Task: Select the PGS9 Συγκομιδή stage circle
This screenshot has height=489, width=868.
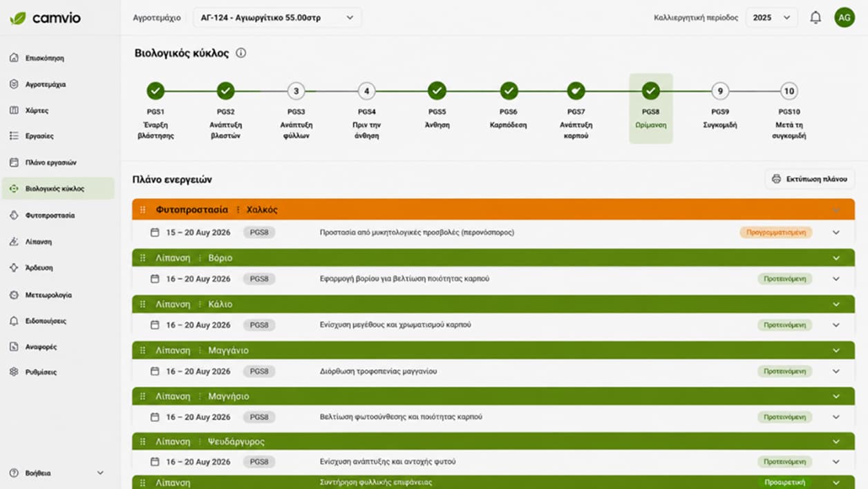Action: pyautogui.click(x=720, y=90)
